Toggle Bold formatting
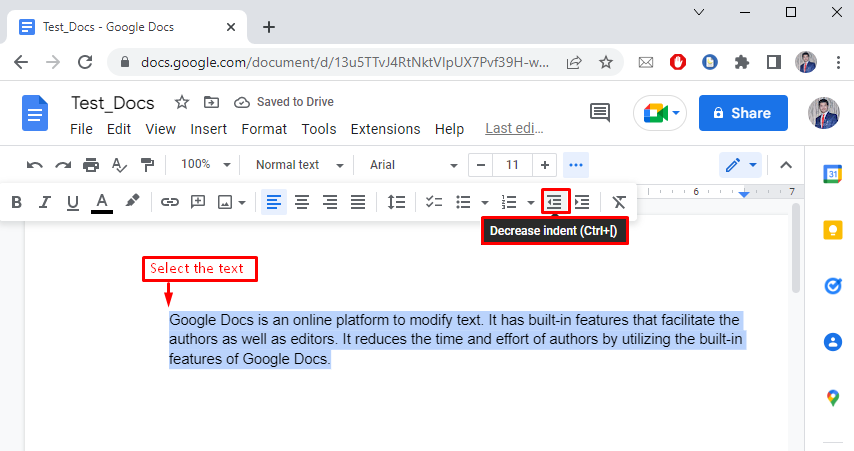This screenshot has width=854, height=451. (x=16, y=202)
